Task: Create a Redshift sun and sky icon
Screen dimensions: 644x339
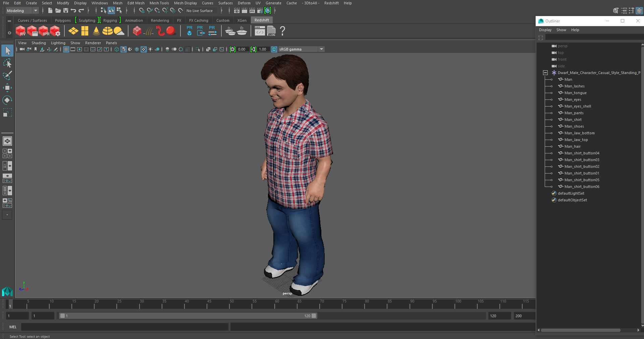Action: (119, 31)
